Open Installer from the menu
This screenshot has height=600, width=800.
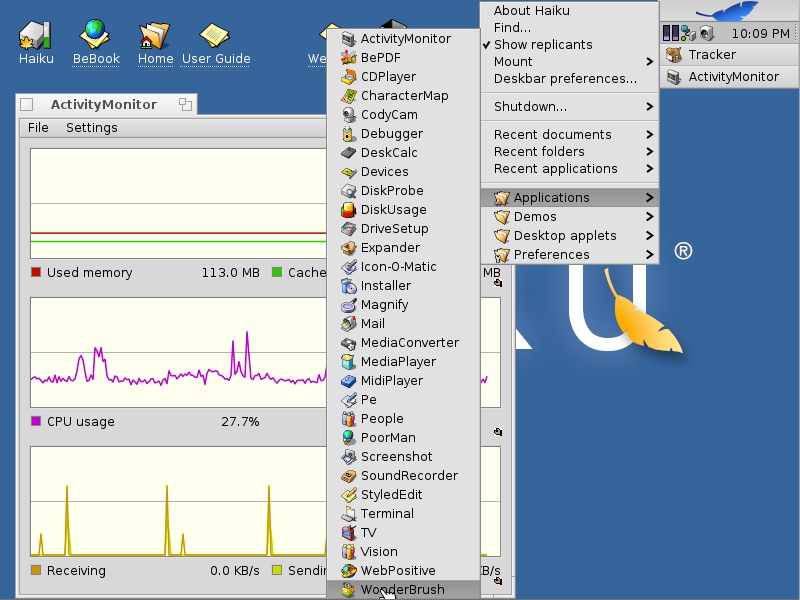[403, 286]
